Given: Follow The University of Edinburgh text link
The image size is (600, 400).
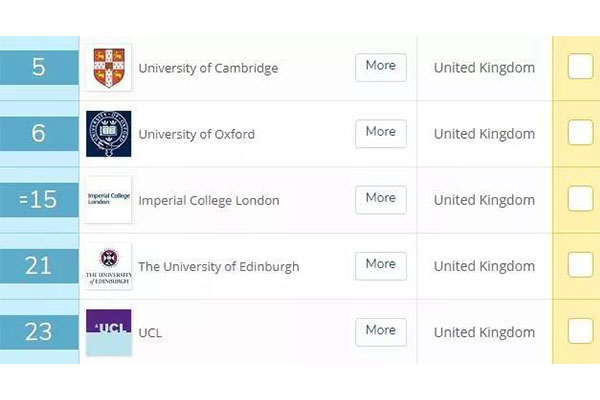Looking at the screenshot, I should point(219,267).
